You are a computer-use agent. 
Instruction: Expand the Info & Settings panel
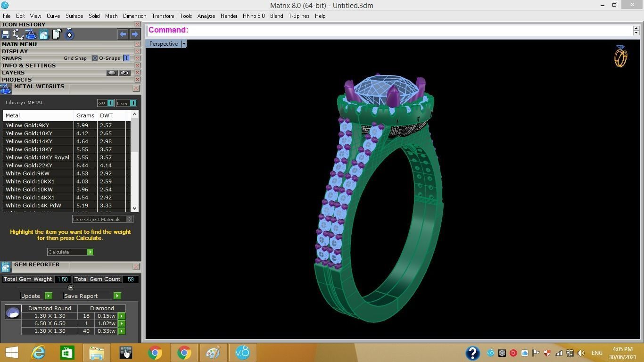pos(29,66)
